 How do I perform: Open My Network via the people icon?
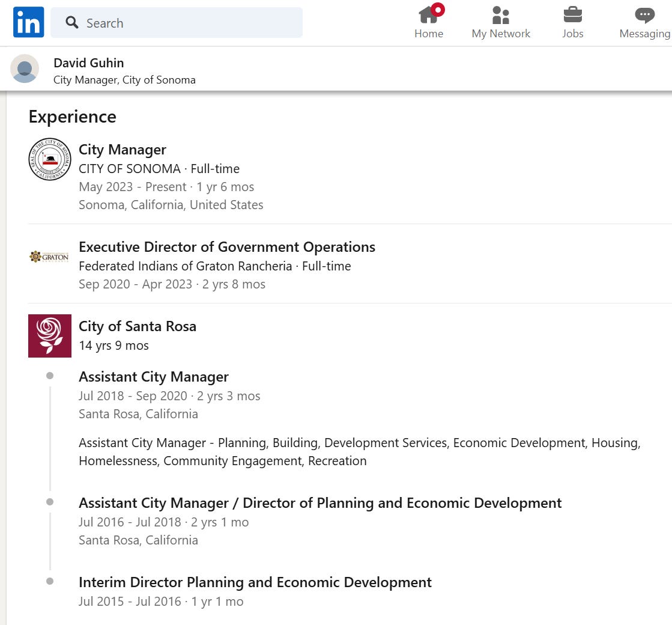point(501,15)
